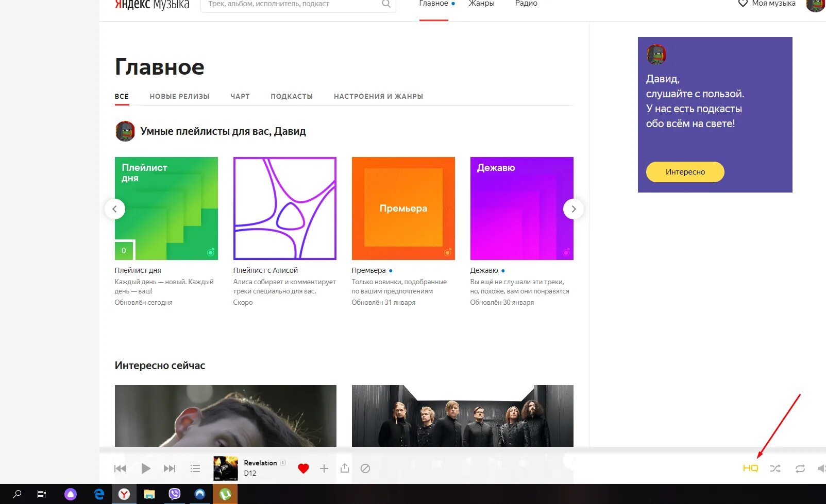Click the Плейлист с Алисой title link
The width and height of the screenshot is (826, 504).
[265, 270]
